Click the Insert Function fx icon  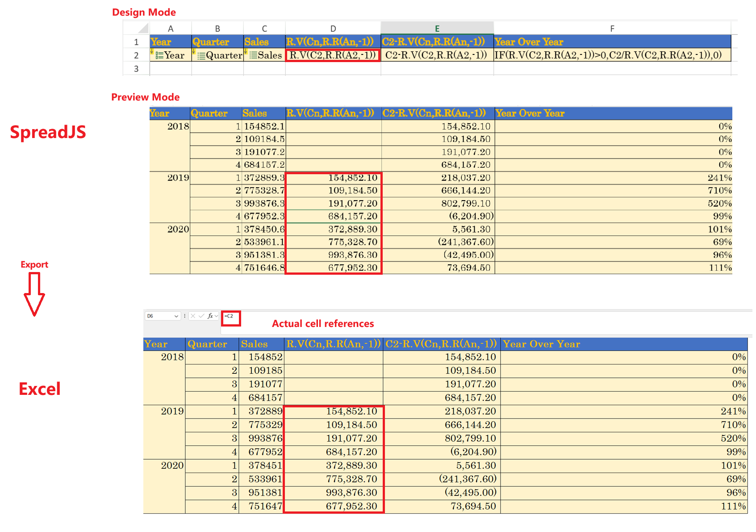tap(210, 316)
